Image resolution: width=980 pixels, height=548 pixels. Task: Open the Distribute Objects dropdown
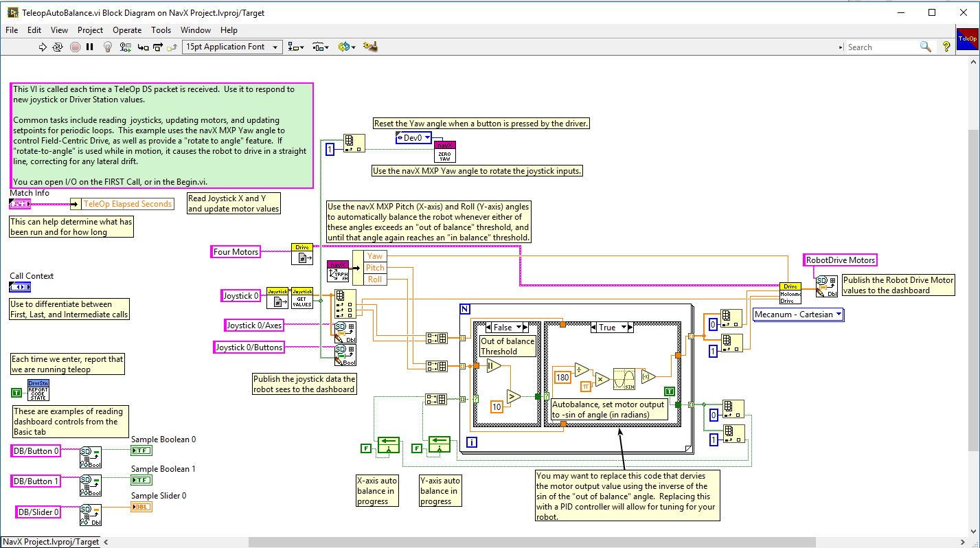tap(320, 47)
